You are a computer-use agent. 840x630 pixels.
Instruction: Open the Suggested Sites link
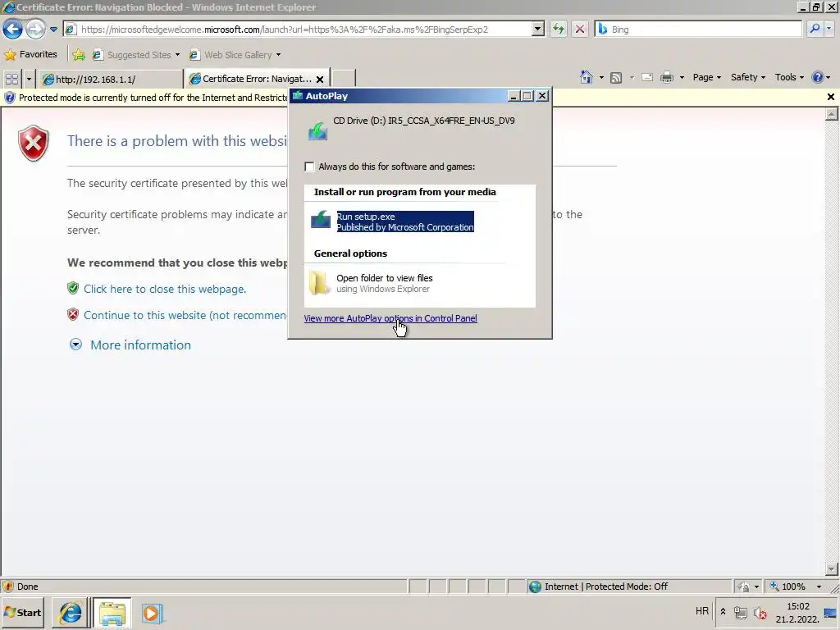(136, 55)
